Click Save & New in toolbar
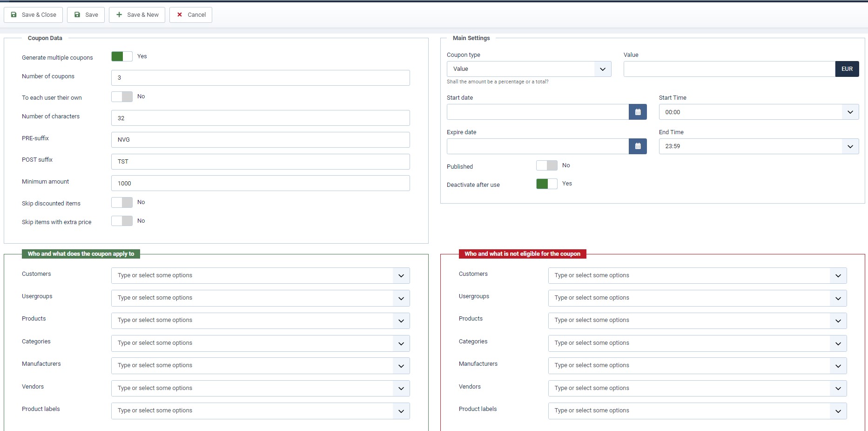Viewport: 868px width, 431px height. (x=137, y=15)
